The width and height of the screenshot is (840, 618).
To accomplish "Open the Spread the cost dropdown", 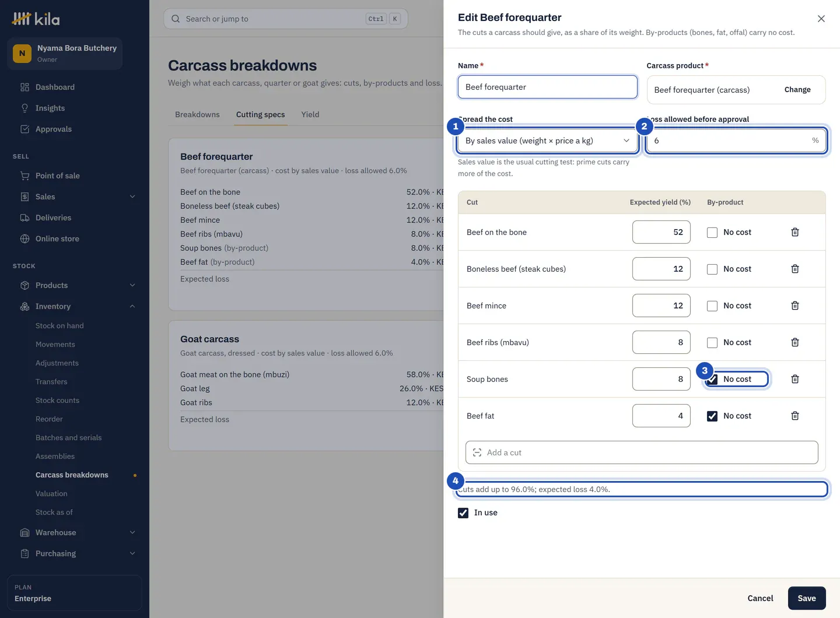I will 547,141.
